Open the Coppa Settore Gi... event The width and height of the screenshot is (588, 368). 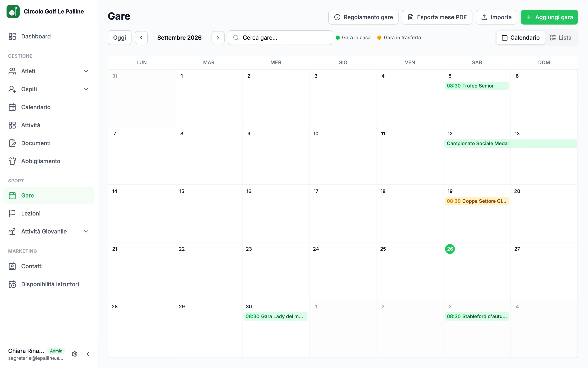point(477,201)
